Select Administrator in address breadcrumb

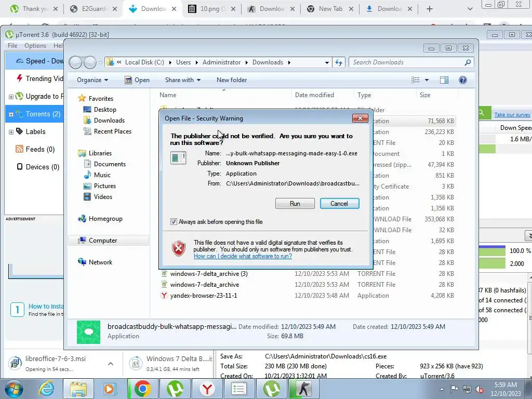click(221, 62)
